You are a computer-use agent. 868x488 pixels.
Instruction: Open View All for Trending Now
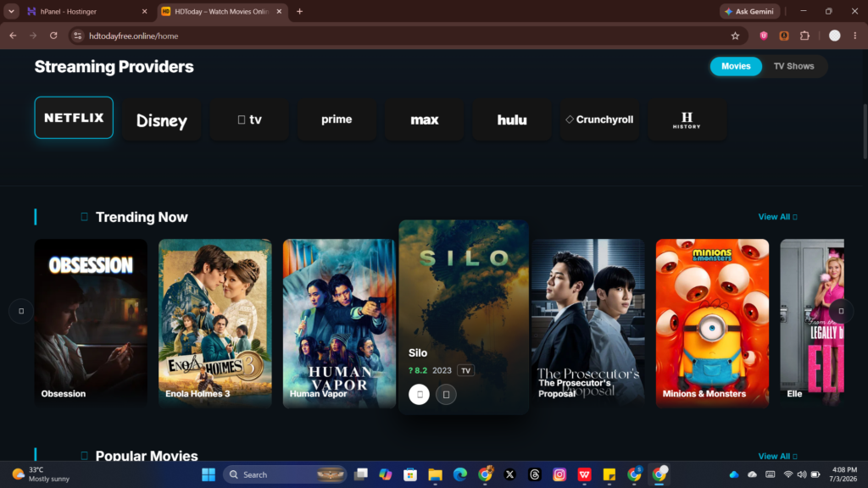point(777,217)
